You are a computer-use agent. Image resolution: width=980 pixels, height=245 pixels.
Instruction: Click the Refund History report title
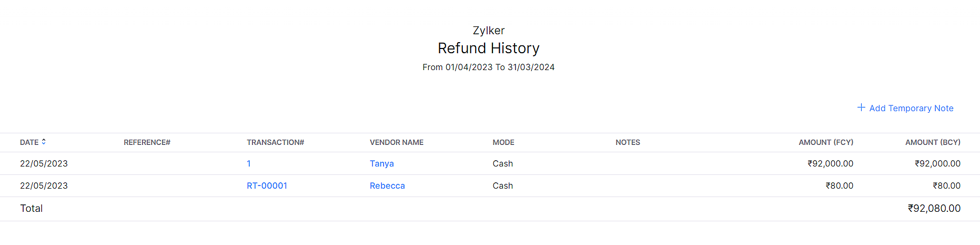tap(488, 48)
